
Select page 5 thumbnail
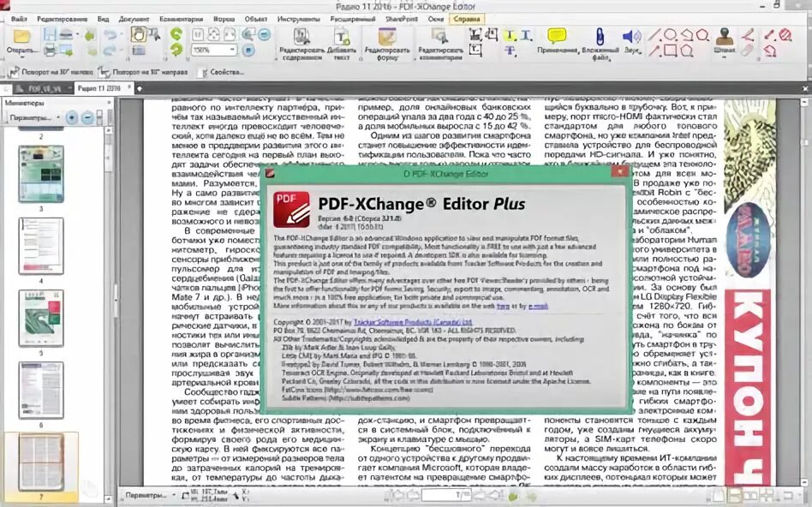coord(41,318)
